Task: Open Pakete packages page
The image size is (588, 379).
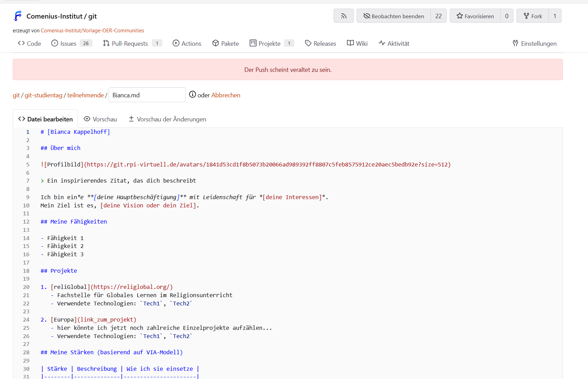Action: 226,43
